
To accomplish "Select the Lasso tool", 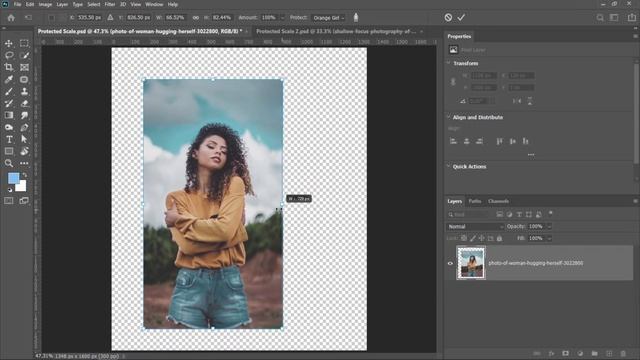I will pyautogui.click(x=9, y=55).
